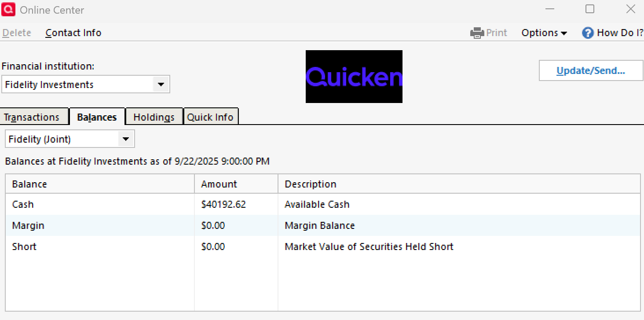
Task: Click the Quicken logo banner
Action: [x=354, y=77]
